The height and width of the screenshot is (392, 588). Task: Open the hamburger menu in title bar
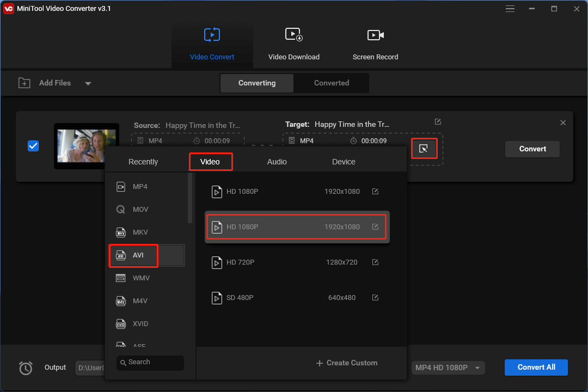[x=510, y=9]
